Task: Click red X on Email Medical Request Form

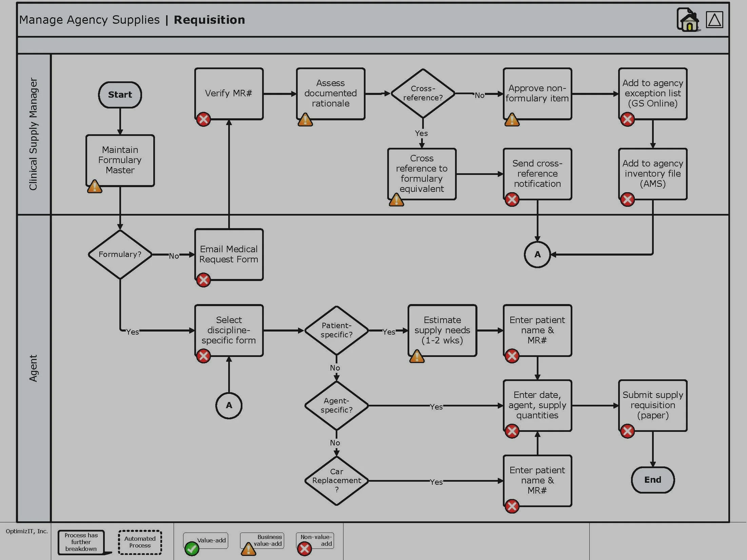Action: click(x=203, y=280)
